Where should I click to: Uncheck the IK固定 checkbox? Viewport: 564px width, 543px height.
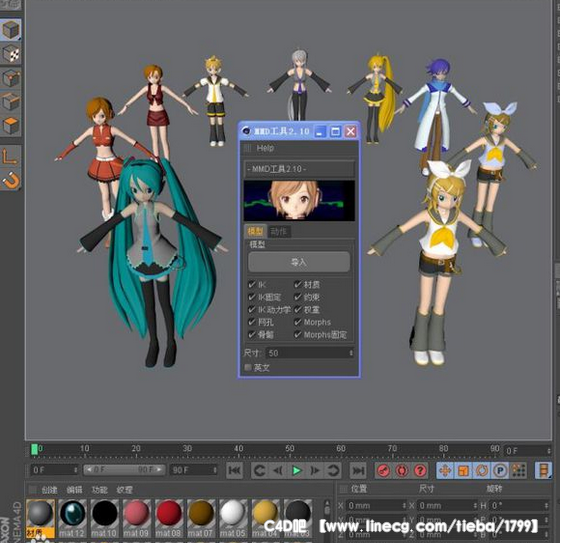[251, 297]
